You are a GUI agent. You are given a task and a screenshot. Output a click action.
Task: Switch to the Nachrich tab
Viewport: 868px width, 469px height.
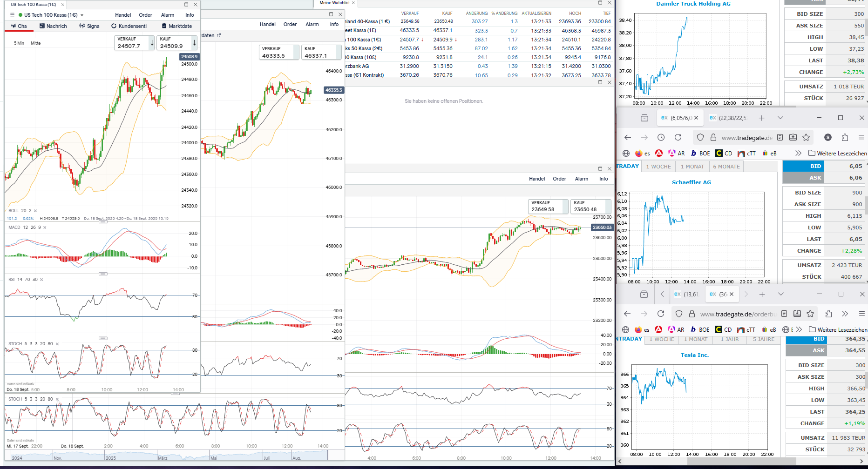pos(53,26)
